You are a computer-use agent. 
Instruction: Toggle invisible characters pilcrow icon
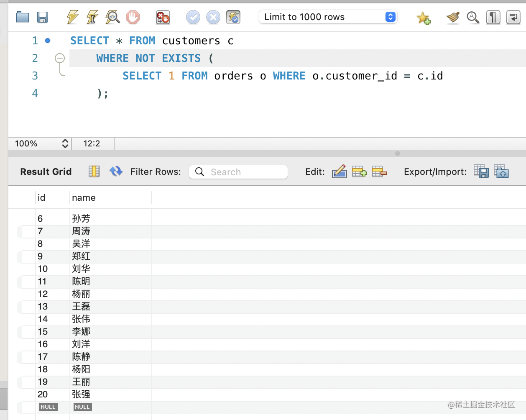pos(493,17)
